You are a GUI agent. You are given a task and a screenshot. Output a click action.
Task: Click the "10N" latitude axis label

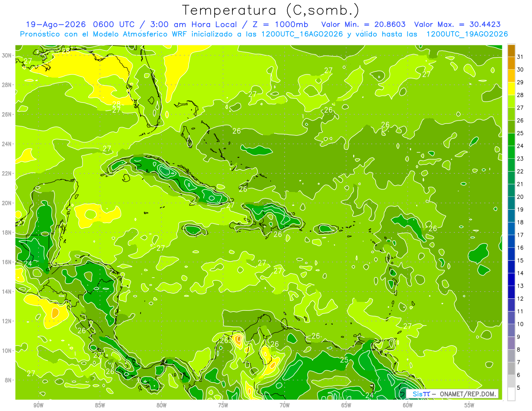point(7,351)
